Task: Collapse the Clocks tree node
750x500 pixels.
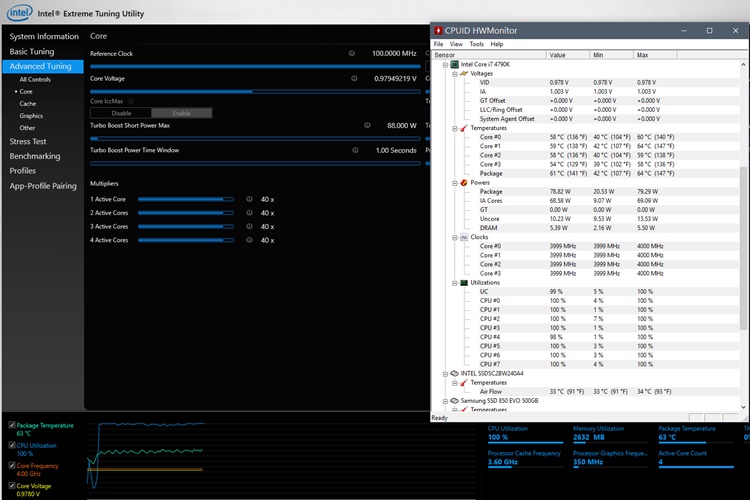Action: click(x=455, y=238)
